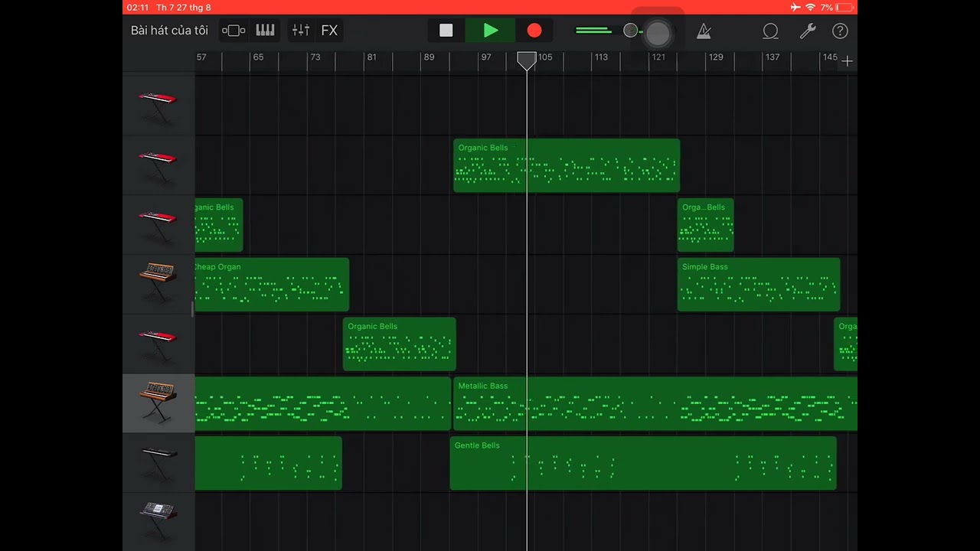Tap bar 73 on the ruler
Viewport: 980px width, 551px height.
click(315, 57)
